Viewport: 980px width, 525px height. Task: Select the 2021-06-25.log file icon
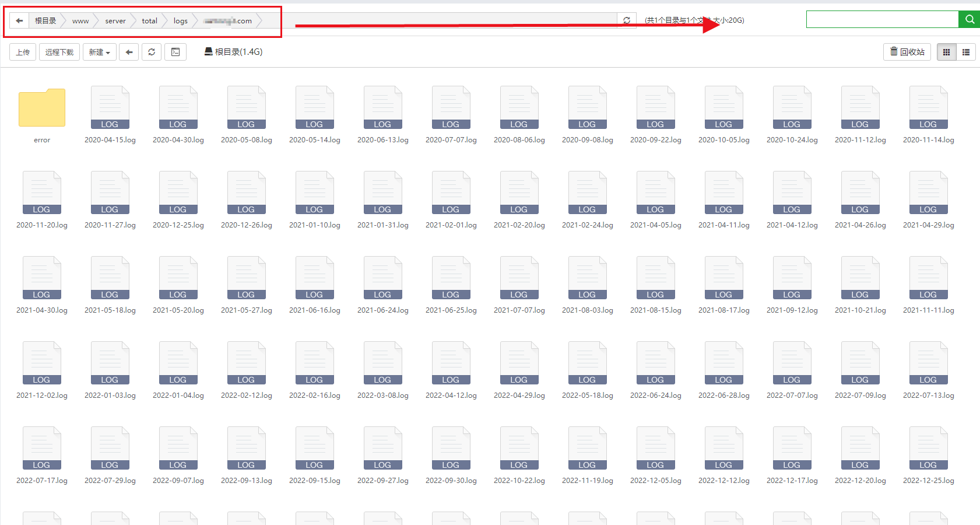[x=451, y=278]
